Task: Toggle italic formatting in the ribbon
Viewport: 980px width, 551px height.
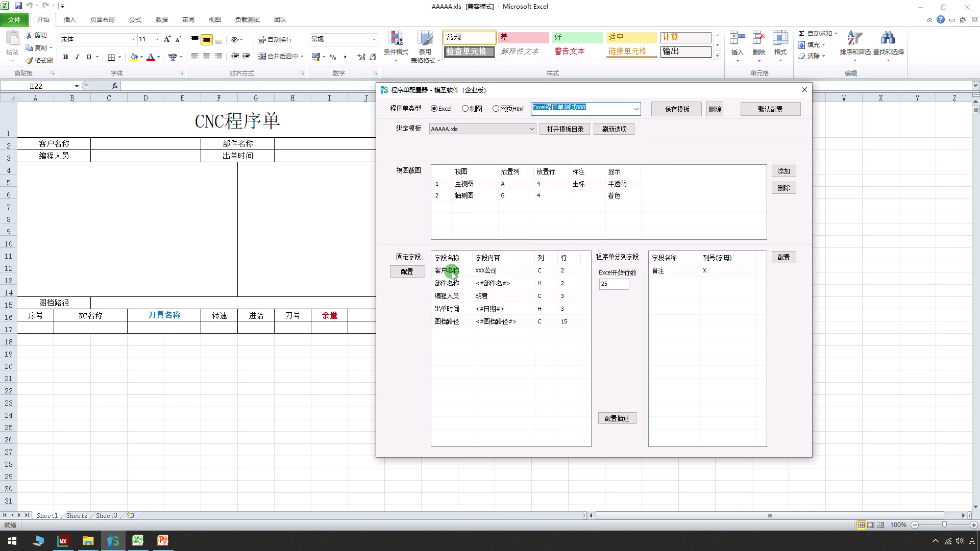Action: tap(77, 57)
